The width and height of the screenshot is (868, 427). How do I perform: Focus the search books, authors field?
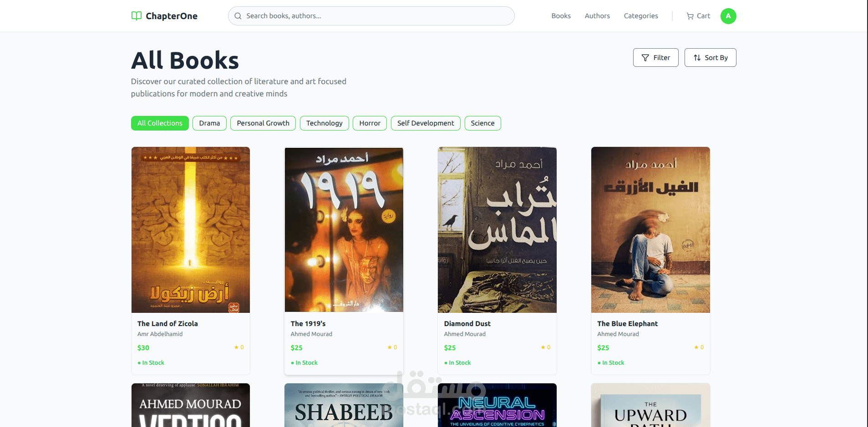[371, 16]
